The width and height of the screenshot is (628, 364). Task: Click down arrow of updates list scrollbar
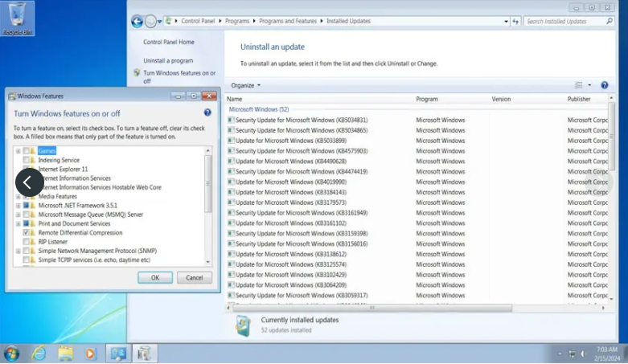(x=611, y=299)
